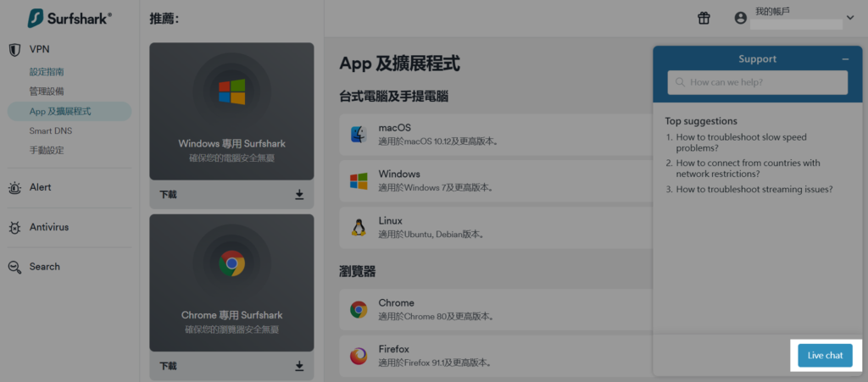The width and height of the screenshot is (868, 382).
Task: Click the Alert siren icon in sidebar
Action: coord(15,188)
